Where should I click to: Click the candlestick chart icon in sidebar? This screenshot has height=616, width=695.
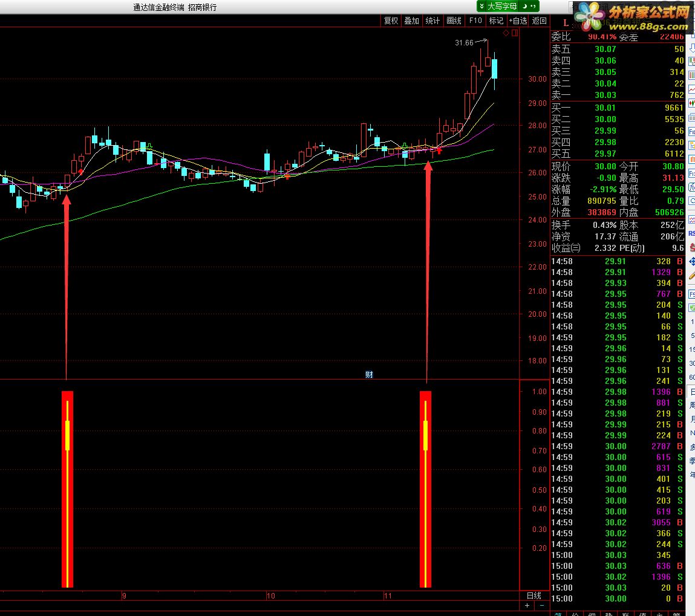691,103
